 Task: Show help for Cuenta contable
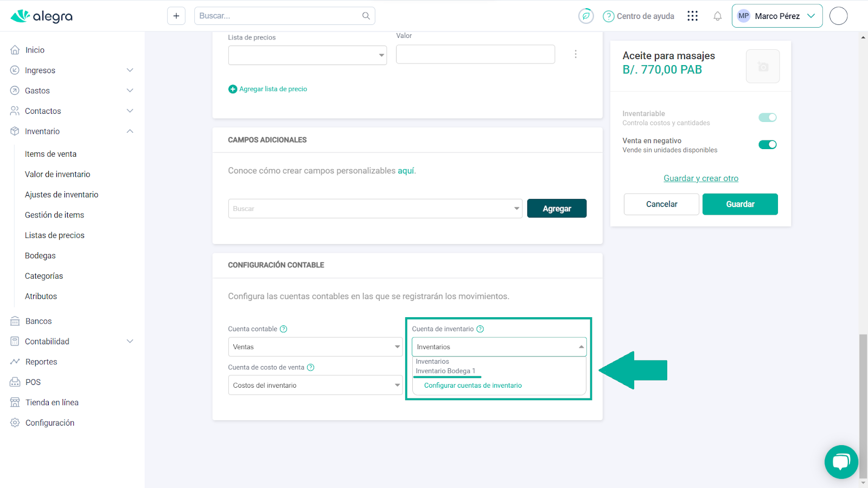[283, 329]
